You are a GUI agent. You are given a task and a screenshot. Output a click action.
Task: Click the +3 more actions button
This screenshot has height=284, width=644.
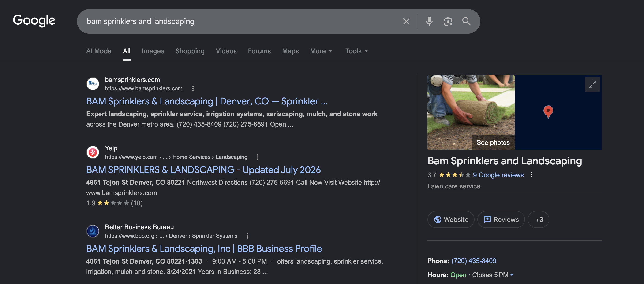[538, 219]
